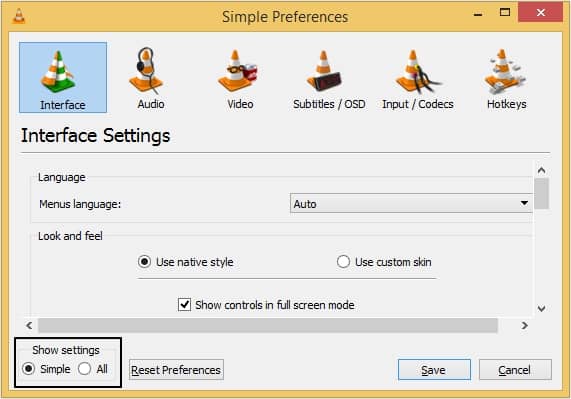Close the Simple Preferences window
This screenshot has height=399, width=571.
point(540,13)
